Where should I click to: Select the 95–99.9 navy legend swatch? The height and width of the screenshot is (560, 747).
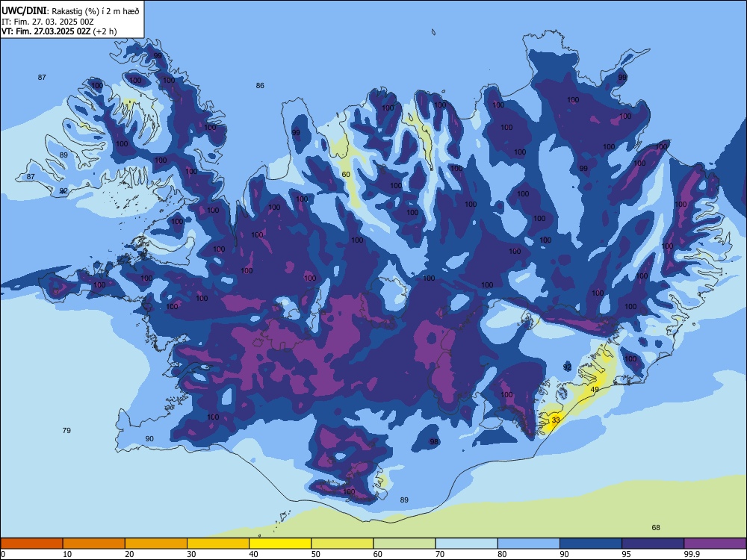pyautogui.click(x=653, y=544)
